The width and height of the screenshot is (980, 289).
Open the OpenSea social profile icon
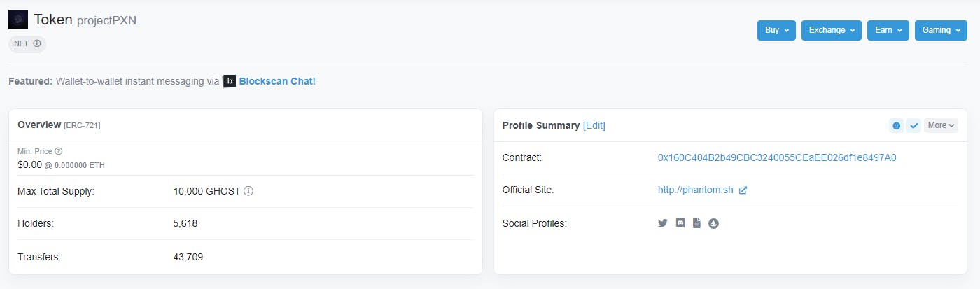[714, 223]
